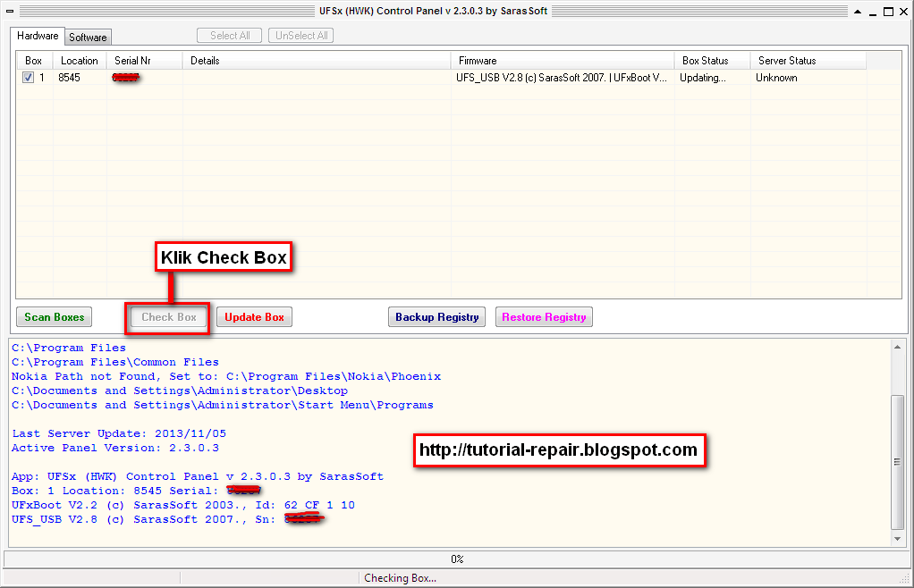Click the Firmware column header
The image size is (914, 588).
coord(563,61)
